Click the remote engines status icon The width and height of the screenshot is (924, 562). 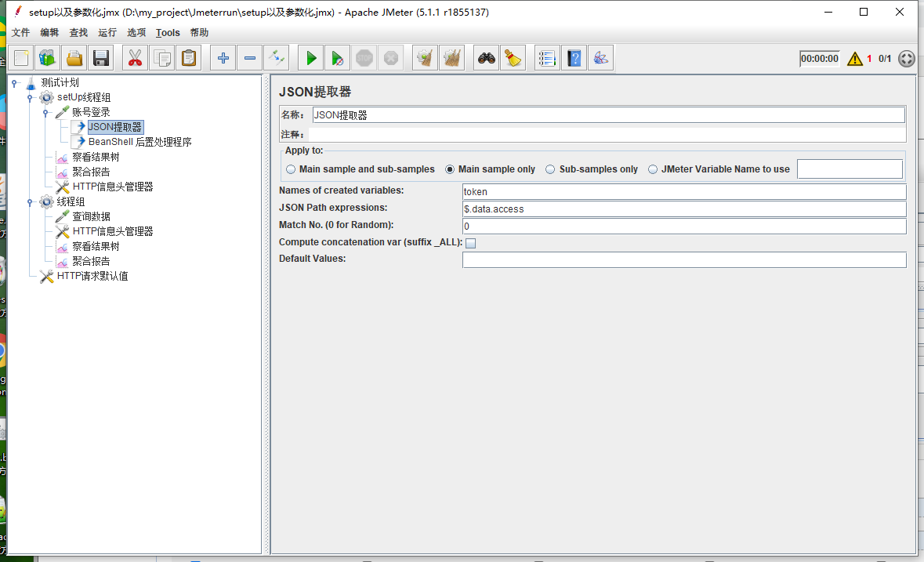point(906,59)
